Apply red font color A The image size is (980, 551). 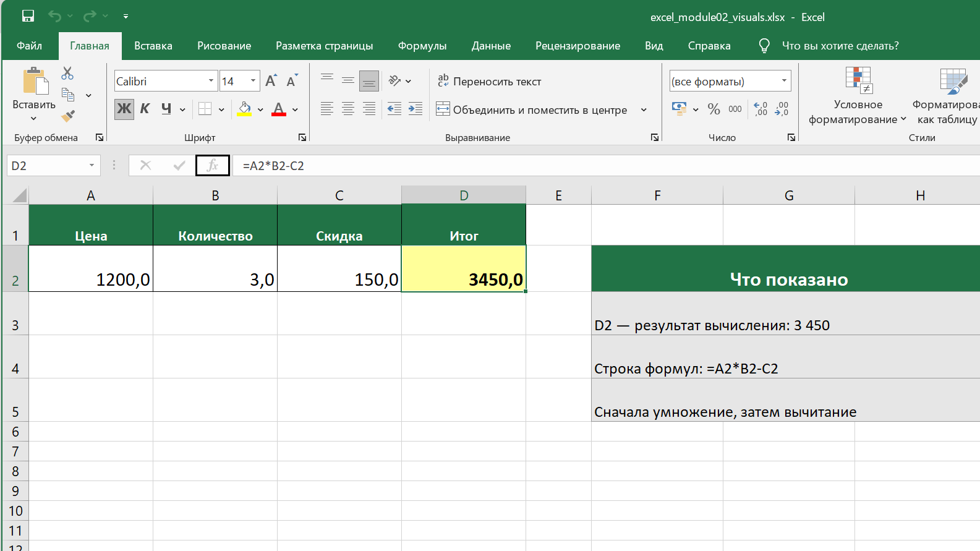pyautogui.click(x=279, y=109)
